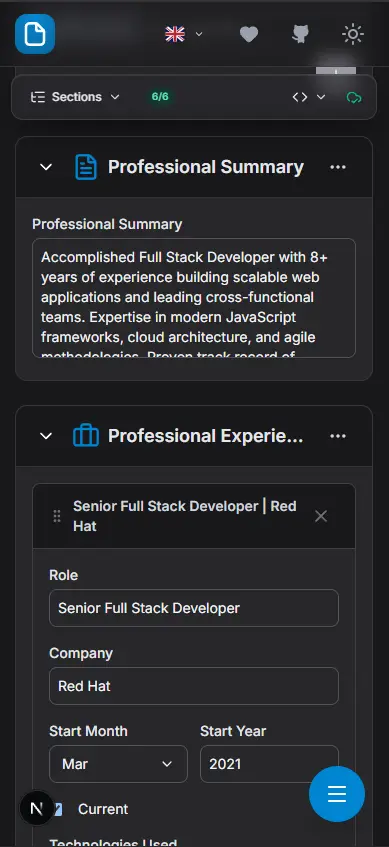Grab the Red Hat entry drag handle
The height and width of the screenshot is (847, 389).
click(57, 516)
